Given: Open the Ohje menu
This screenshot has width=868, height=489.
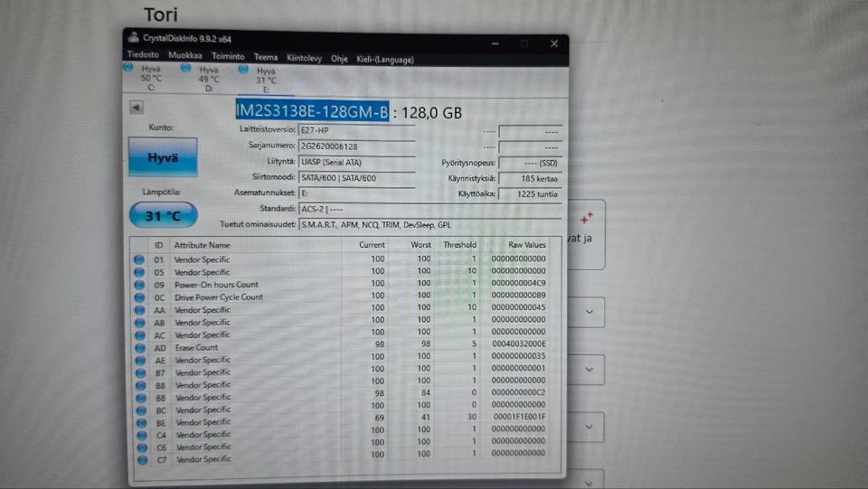Looking at the screenshot, I should 339,59.
